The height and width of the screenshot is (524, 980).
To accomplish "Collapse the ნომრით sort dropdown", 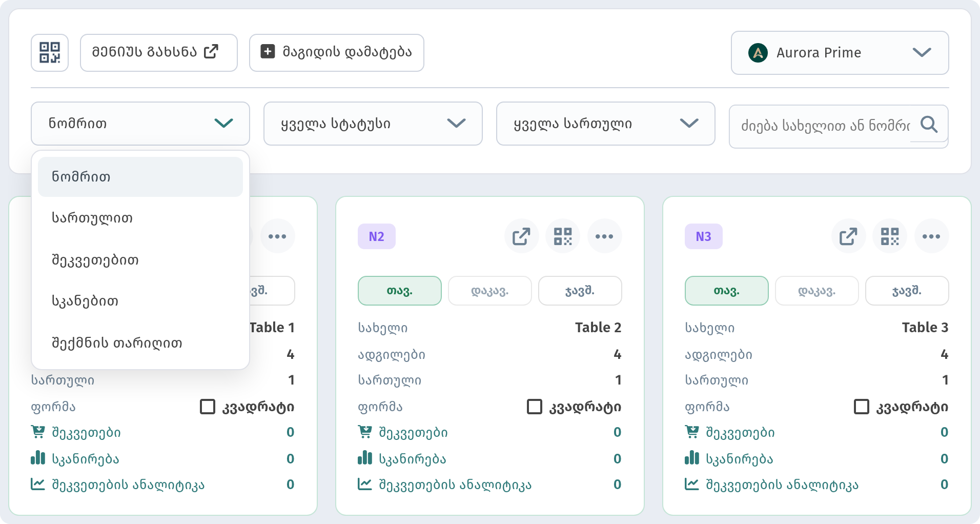I will point(140,124).
